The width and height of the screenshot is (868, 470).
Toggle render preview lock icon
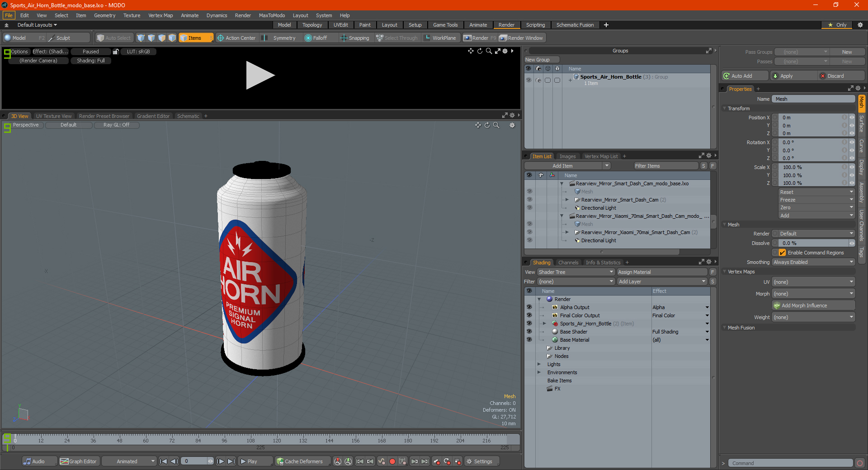(x=116, y=52)
